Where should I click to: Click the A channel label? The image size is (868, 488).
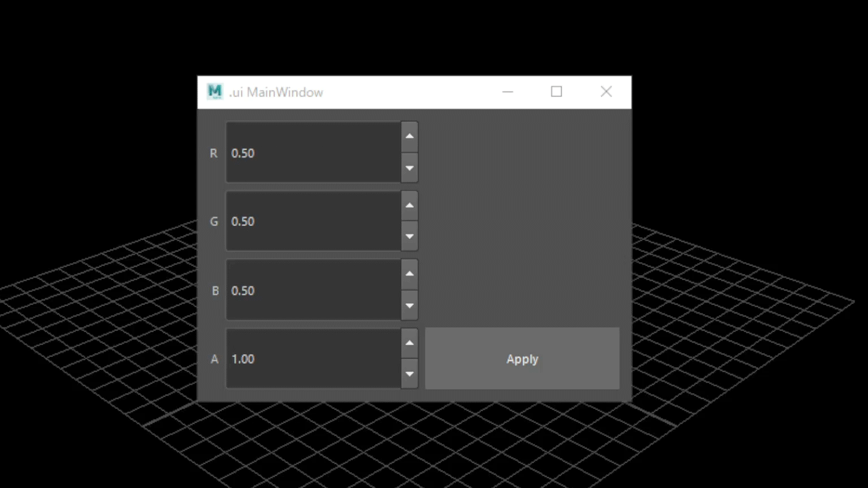[x=214, y=359]
